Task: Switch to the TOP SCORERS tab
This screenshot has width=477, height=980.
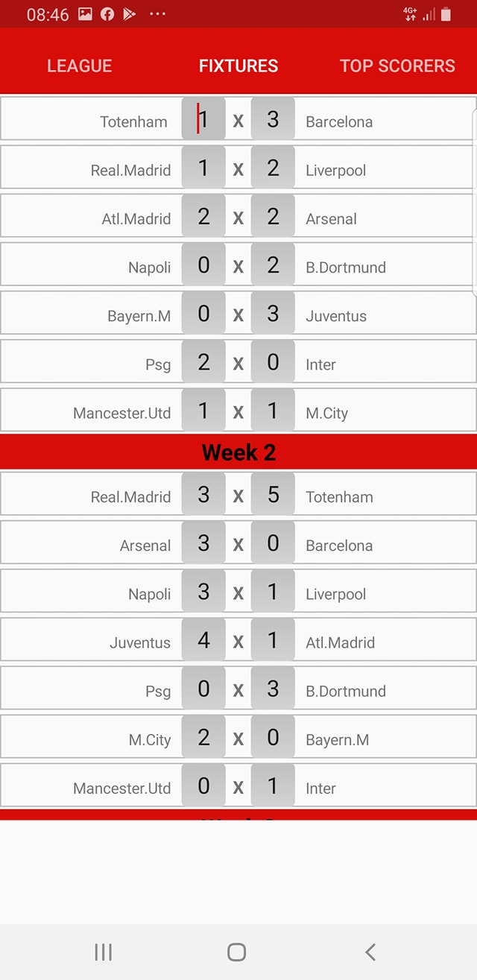Action: [x=397, y=66]
